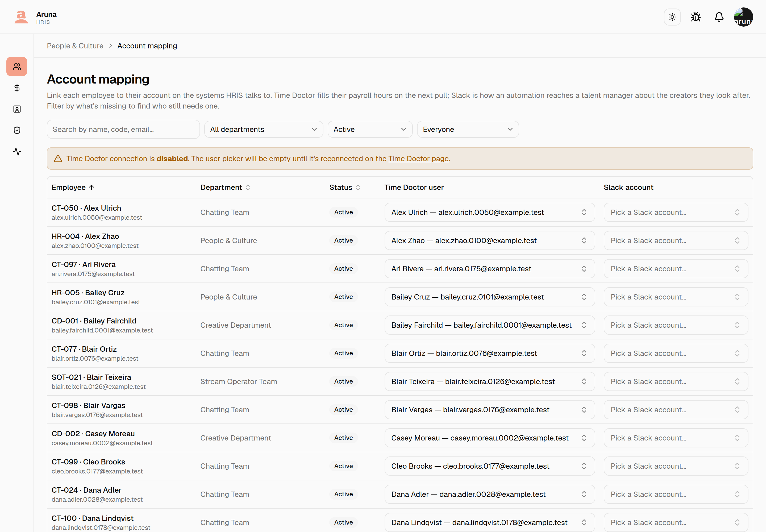
Task: Open Casey Moreau's Time Doctor user picker
Action: click(489, 438)
